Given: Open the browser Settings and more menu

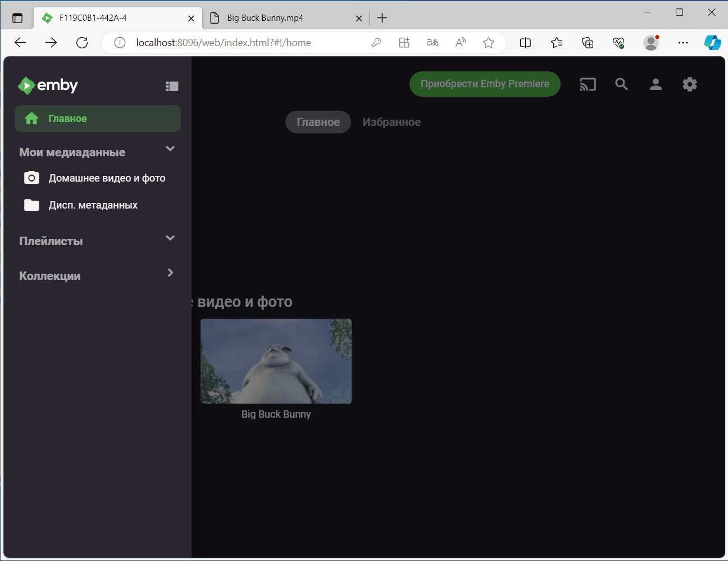Looking at the screenshot, I should (x=683, y=43).
